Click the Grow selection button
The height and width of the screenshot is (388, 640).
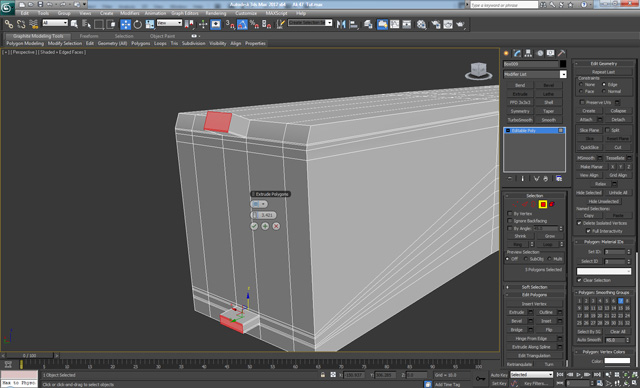(549, 236)
